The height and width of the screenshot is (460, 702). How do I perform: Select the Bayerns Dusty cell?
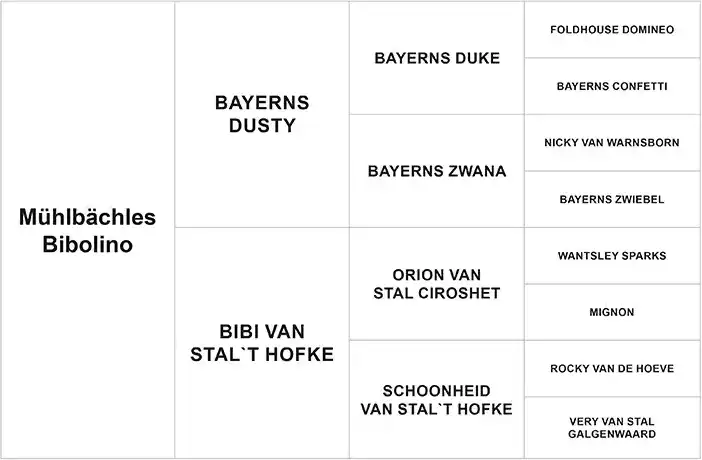262,114
